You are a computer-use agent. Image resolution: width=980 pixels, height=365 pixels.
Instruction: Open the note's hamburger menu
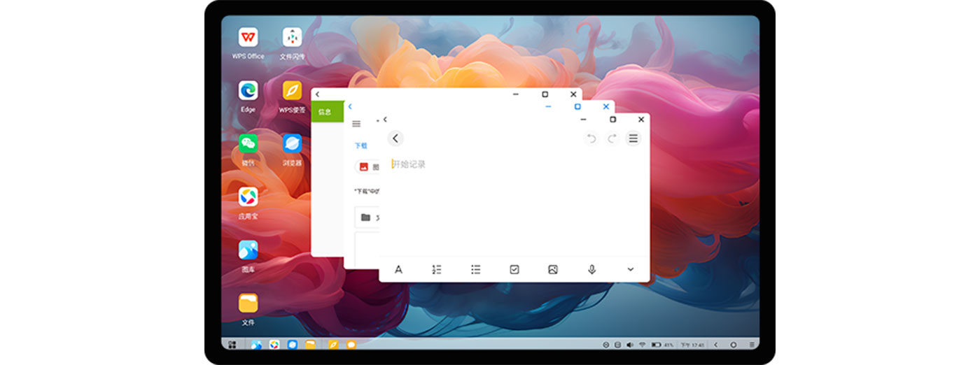[633, 138]
